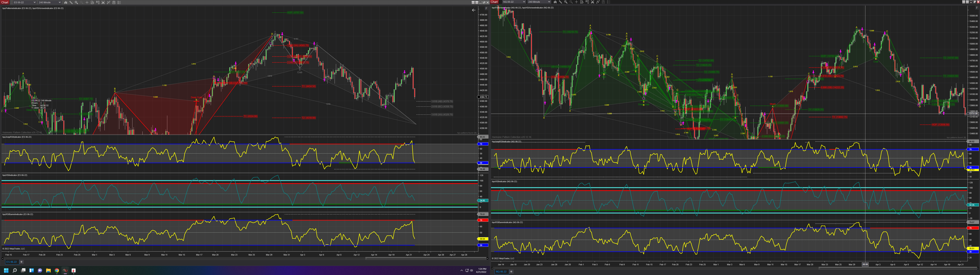Click the red Chart label on NQ window

click(494, 2)
